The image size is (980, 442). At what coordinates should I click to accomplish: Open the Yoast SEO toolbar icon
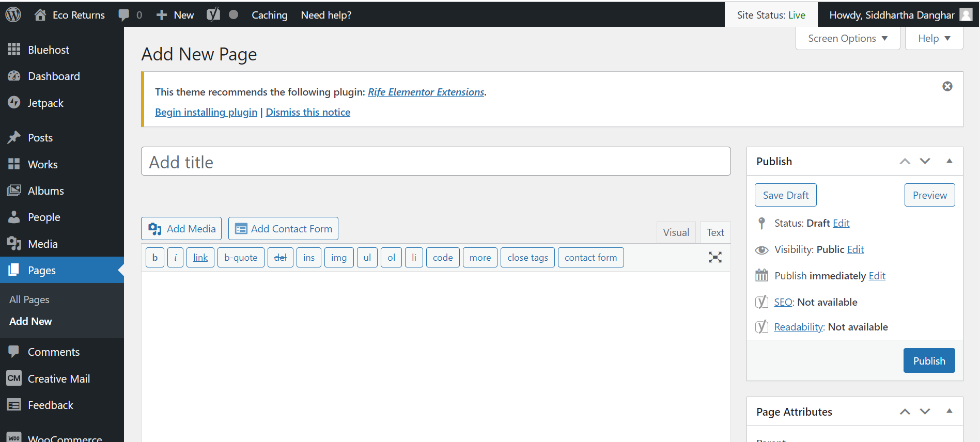click(x=213, y=14)
